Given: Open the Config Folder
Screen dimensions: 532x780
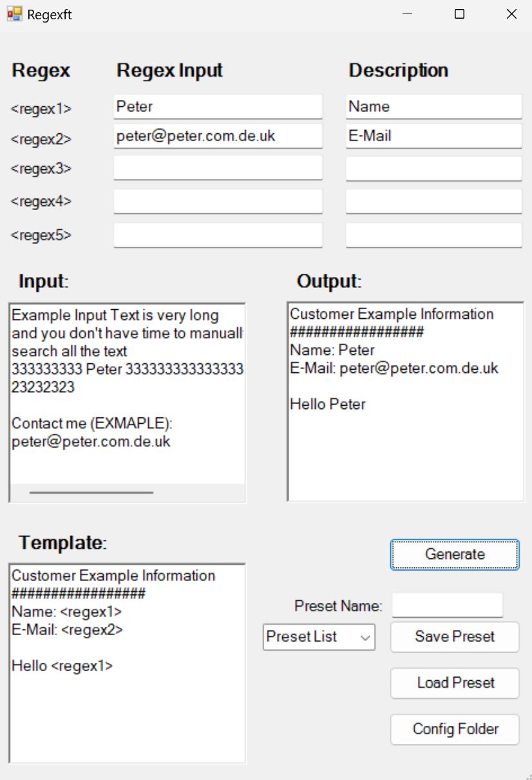Looking at the screenshot, I should coord(454,729).
